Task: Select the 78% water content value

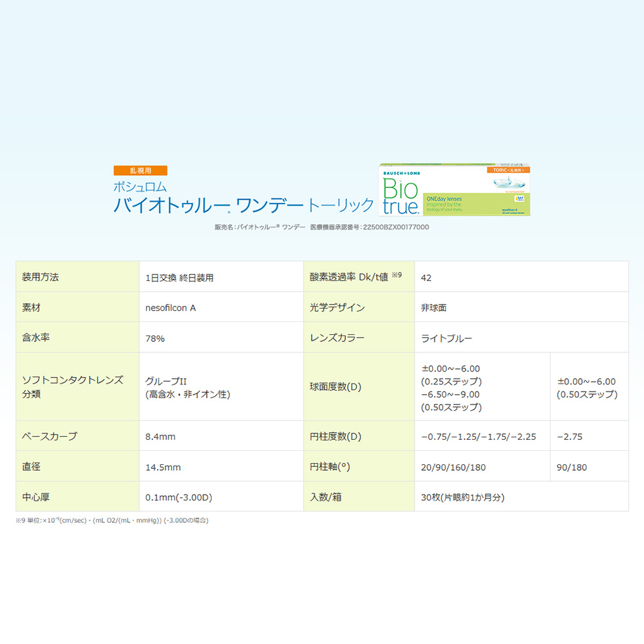Action: 155,339
